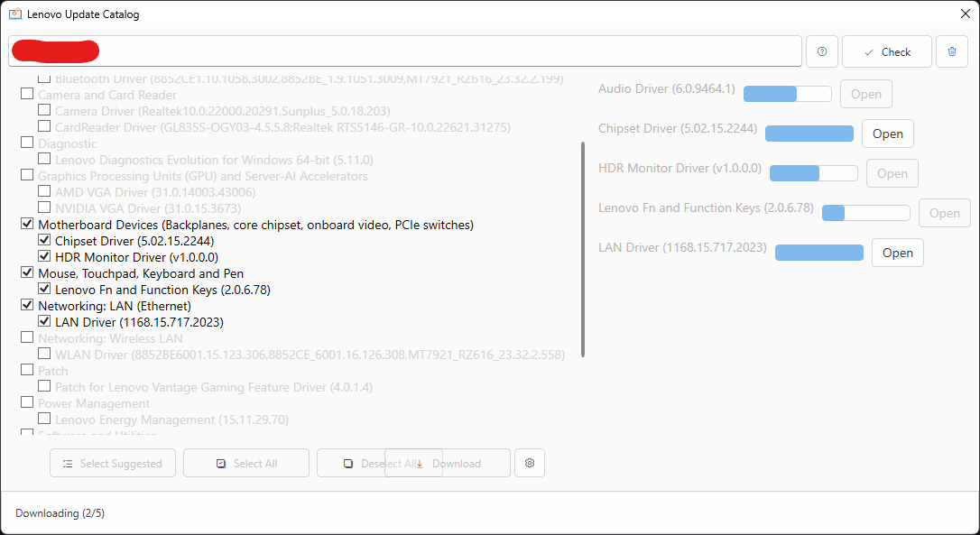
Task: Uncheck Mouse, Touchpad, Keyboard and Pen checkbox
Action: [x=27, y=272]
